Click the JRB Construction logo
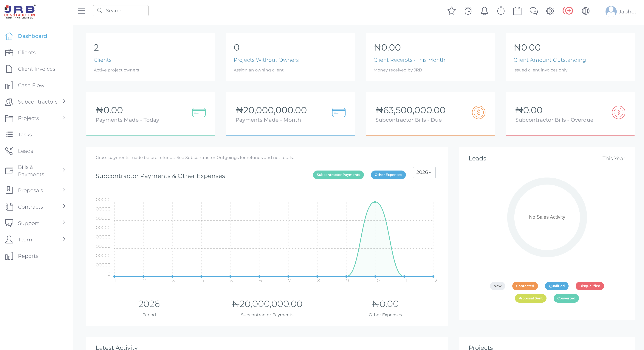The height and width of the screenshot is (350, 644). [20, 12]
